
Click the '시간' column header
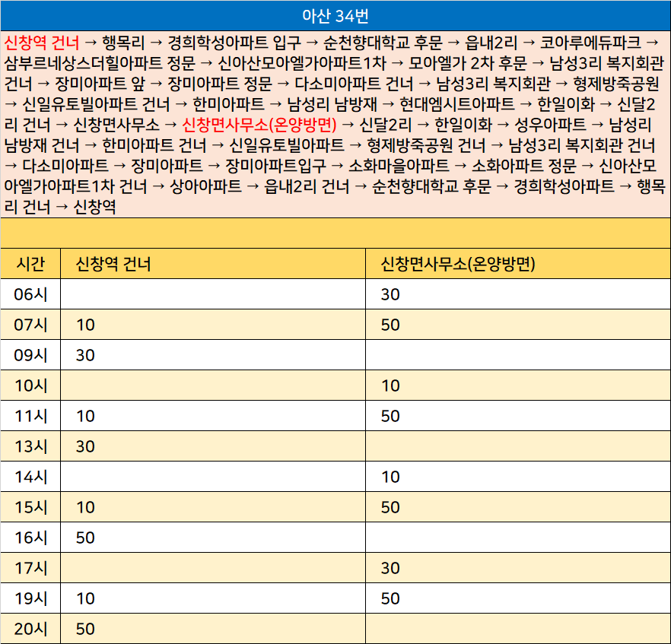point(30,264)
